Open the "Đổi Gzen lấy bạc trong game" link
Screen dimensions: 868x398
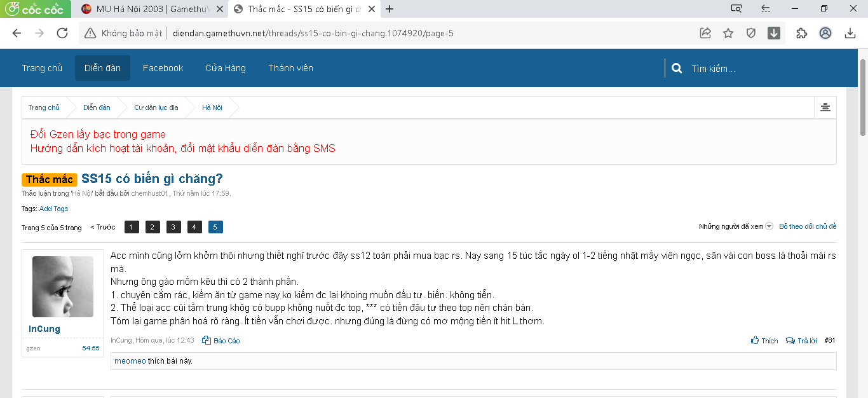(x=98, y=134)
